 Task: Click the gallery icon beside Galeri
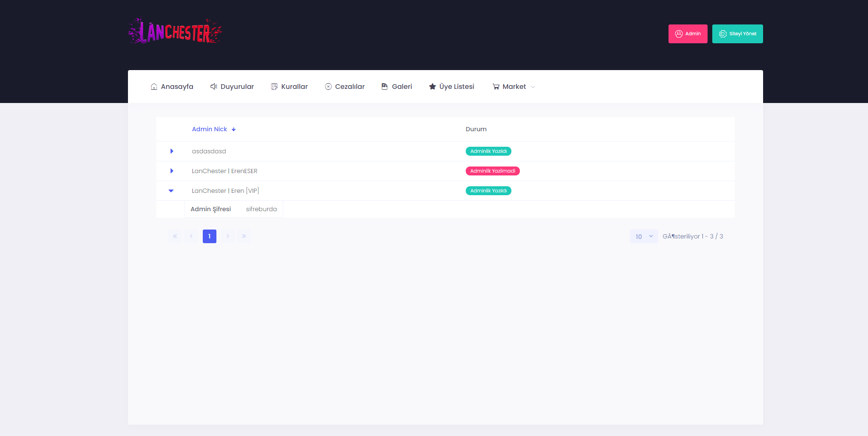coord(385,87)
